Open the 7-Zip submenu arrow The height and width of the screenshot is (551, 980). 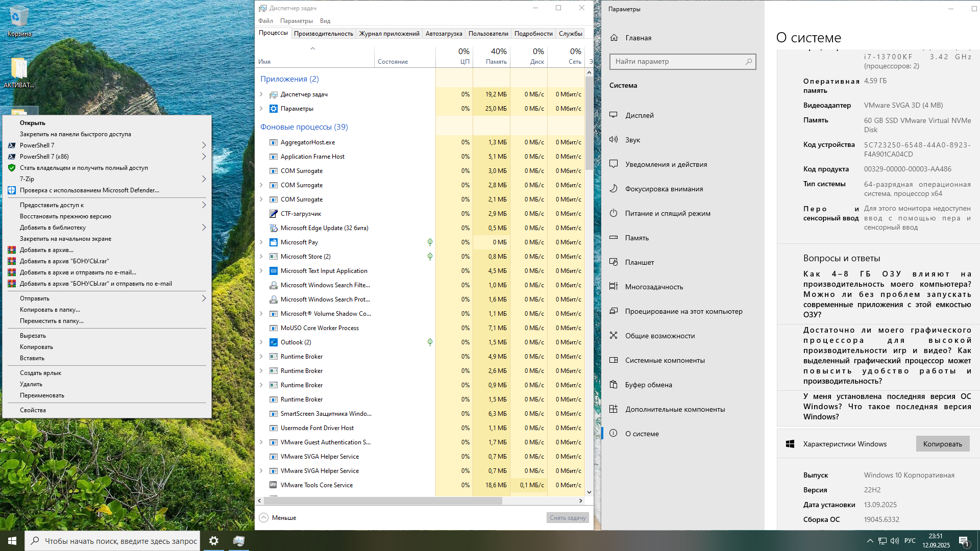pos(204,179)
